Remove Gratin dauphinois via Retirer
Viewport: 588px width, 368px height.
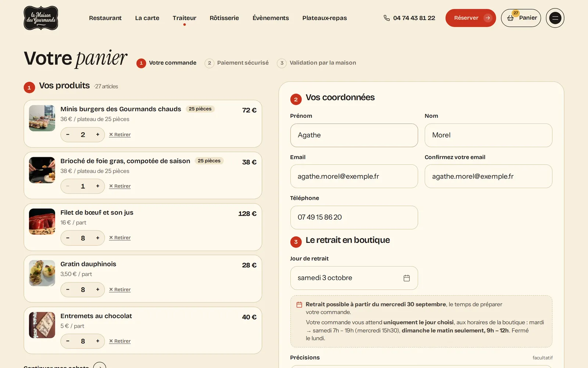pyautogui.click(x=120, y=290)
